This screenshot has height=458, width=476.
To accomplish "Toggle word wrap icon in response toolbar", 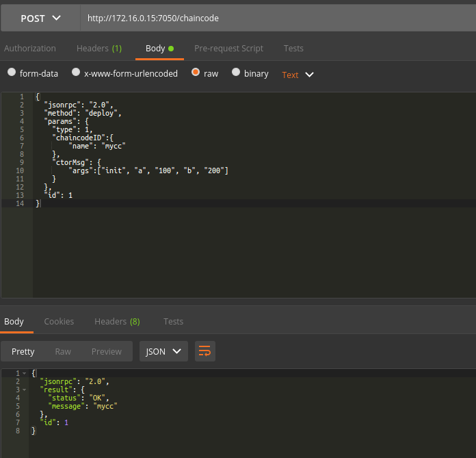I will pyautogui.click(x=205, y=351).
